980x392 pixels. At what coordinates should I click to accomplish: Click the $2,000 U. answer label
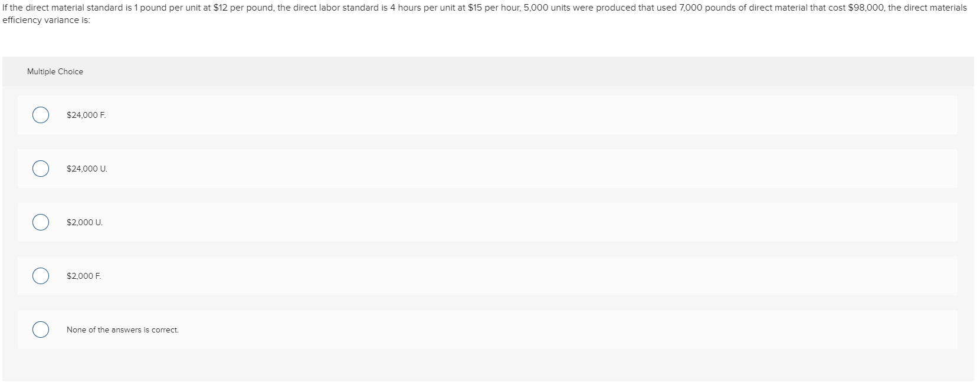click(x=84, y=223)
